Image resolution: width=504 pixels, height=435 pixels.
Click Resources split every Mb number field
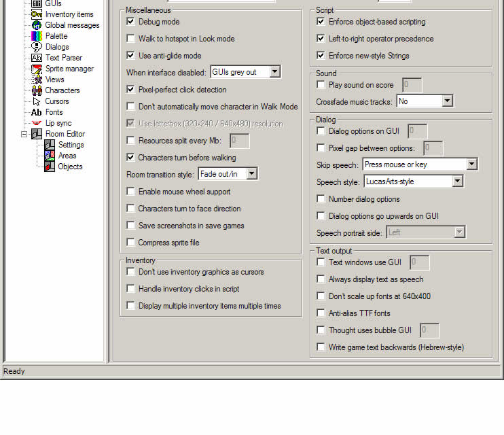click(x=240, y=141)
